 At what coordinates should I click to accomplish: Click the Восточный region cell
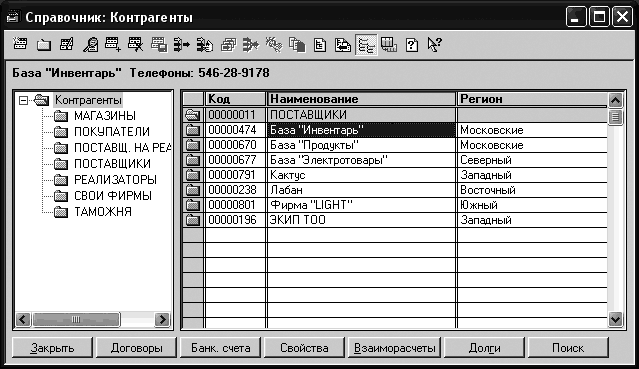click(532, 190)
